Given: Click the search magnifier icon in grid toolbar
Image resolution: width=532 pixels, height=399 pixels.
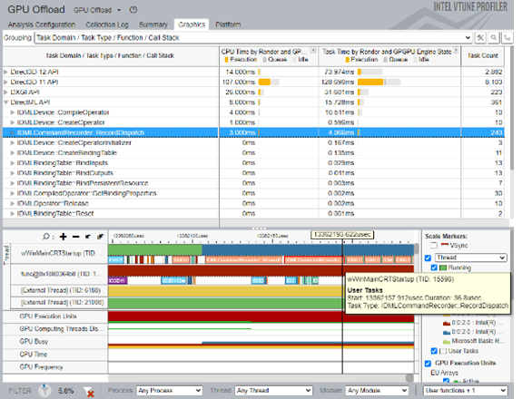Looking at the screenshot, I should tap(494, 37).
